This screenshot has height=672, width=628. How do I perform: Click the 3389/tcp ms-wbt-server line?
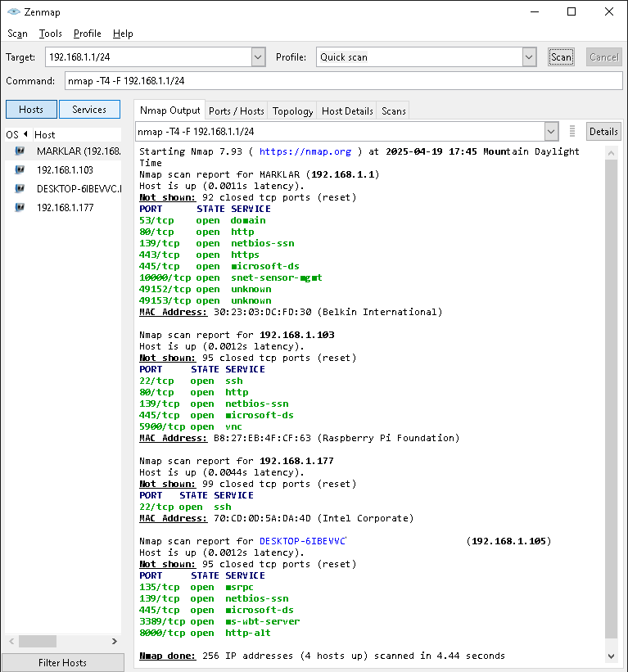(219, 621)
